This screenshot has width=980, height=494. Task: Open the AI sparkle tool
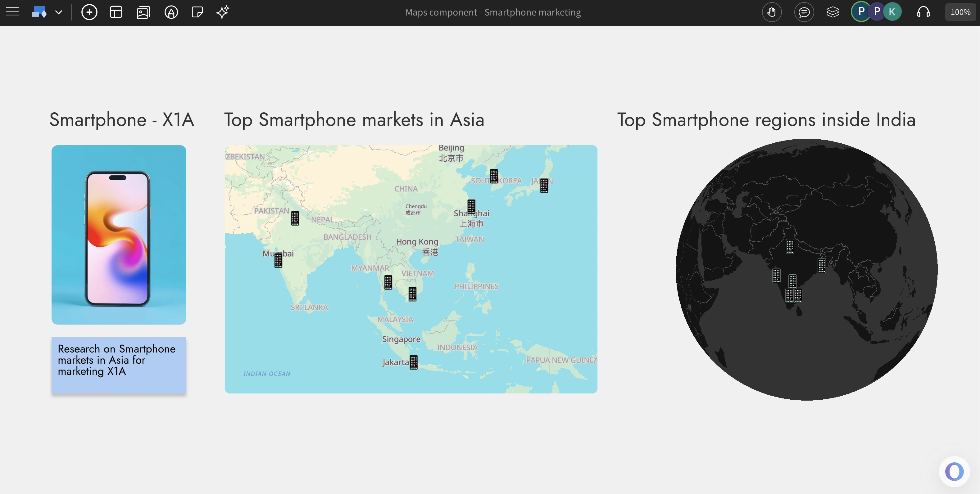pyautogui.click(x=223, y=12)
